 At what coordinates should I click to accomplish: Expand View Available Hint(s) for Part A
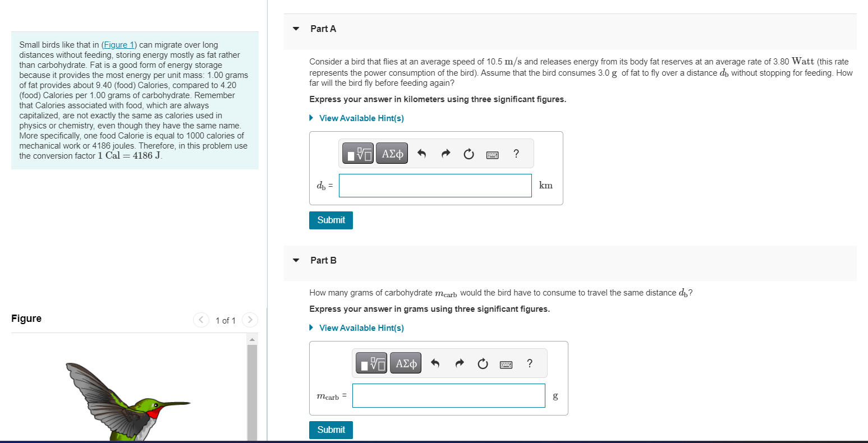(x=361, y=118)
